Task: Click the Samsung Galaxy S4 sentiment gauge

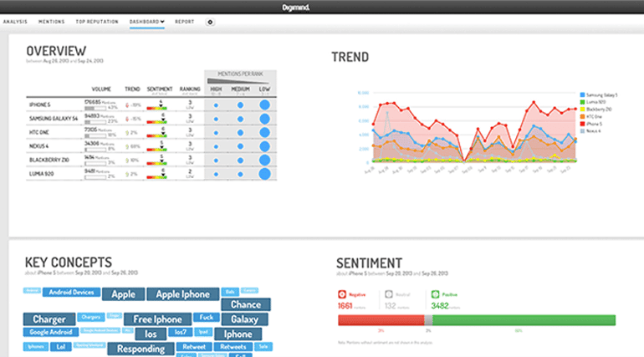Action: pyautogui.click(x=156, y=122)
